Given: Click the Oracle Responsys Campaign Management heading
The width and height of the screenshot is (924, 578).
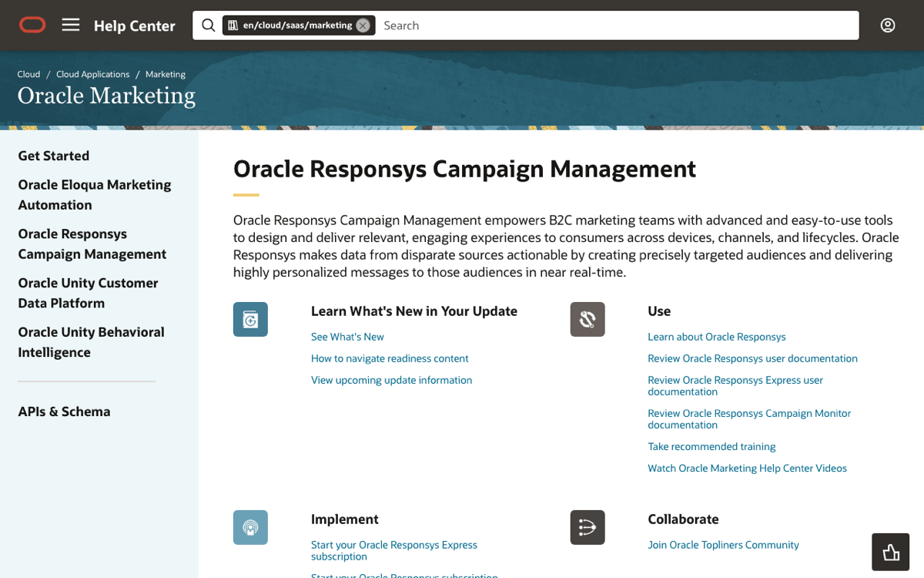Looking at the screenshot, I should pyautogui.click(x=464, y=169).
